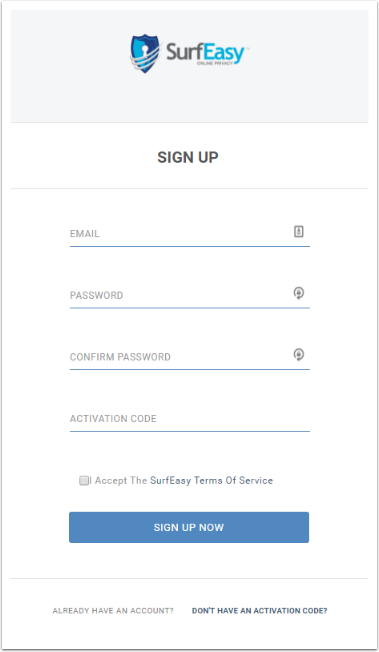379x652 pixels.
Task: Follow the Already Have An Account link
Action: (x=113, y=611)
